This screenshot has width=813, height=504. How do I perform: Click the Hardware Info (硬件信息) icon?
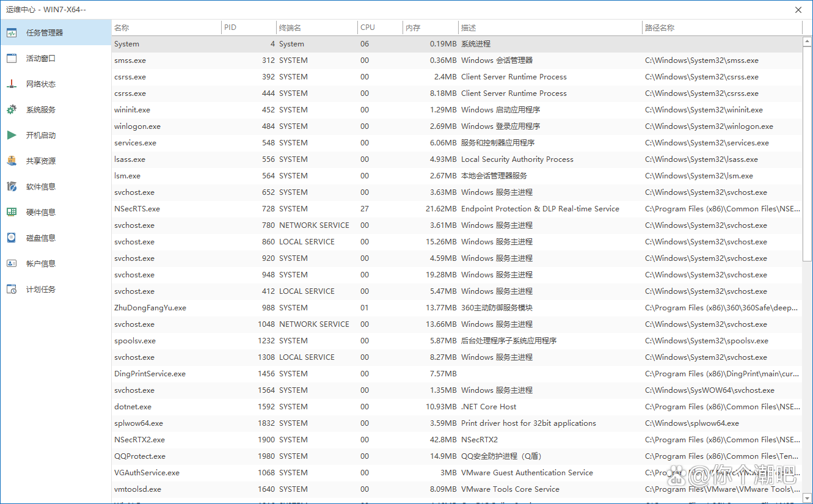pos(12,213)
